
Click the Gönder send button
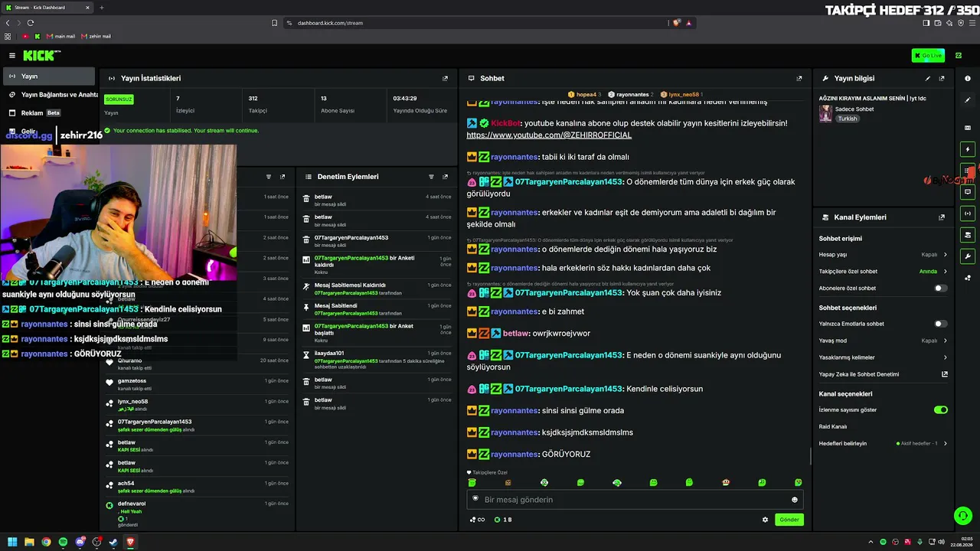point(789,520)
